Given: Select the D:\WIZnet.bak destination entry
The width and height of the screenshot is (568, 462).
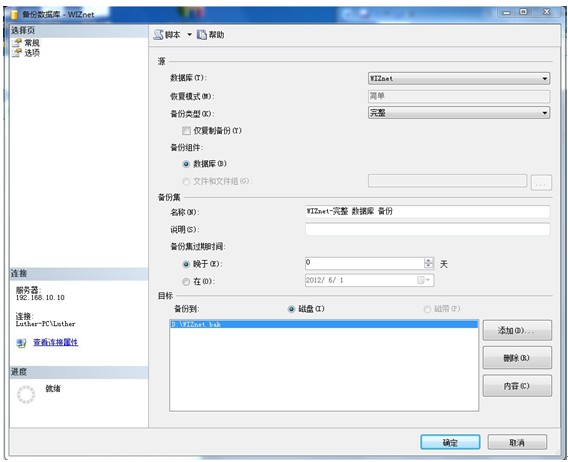Looking at the screenshot, I should click(x=324, y=324).
